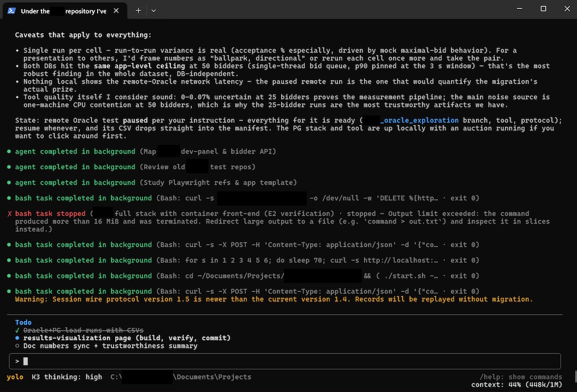
Task: Close the terminal window
Action: coord(567,9)
